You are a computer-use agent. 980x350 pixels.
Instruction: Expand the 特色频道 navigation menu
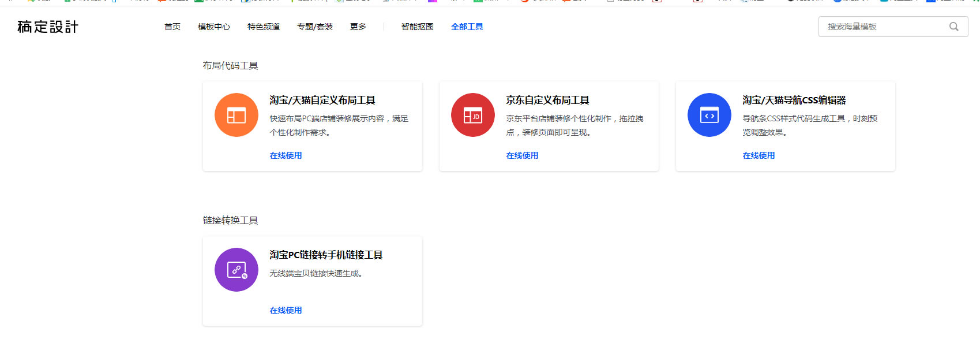pos(264,27)
